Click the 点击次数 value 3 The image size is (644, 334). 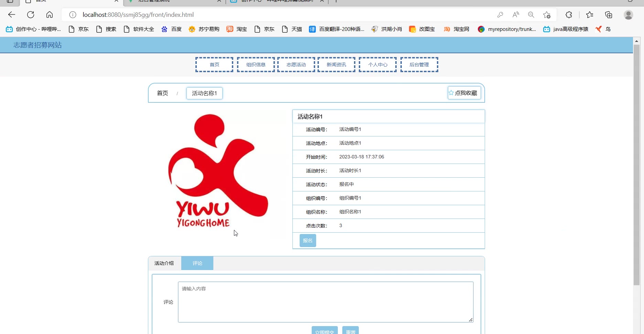pos(341,225)
